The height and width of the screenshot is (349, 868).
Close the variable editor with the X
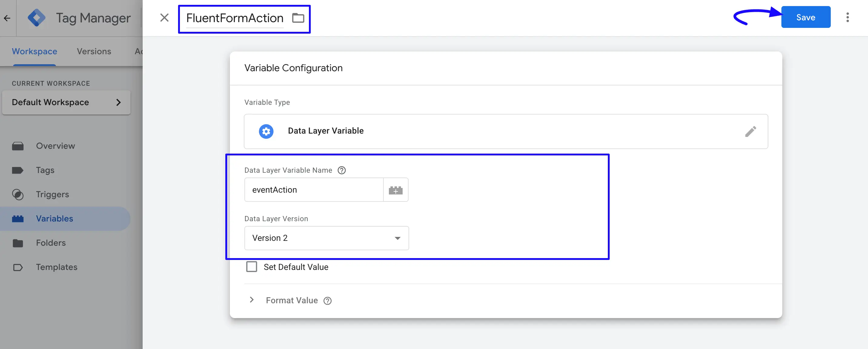tap(164, 18)
